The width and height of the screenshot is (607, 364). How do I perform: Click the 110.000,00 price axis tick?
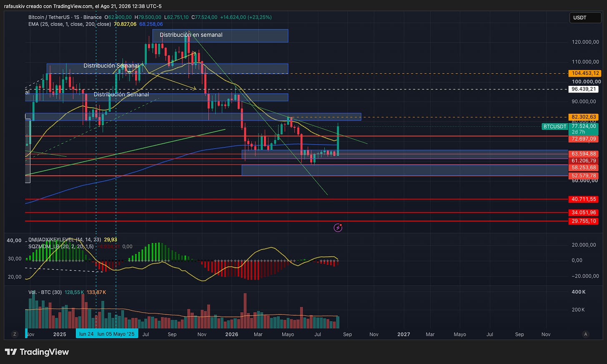pos(586,62)
